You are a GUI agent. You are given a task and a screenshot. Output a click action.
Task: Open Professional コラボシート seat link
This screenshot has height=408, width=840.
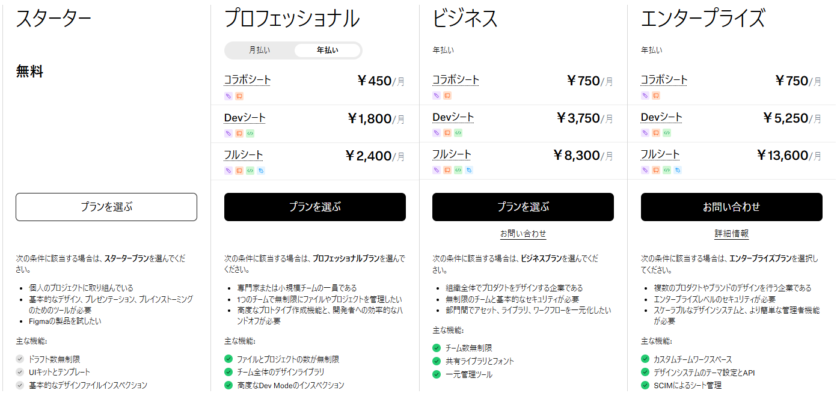247,80
